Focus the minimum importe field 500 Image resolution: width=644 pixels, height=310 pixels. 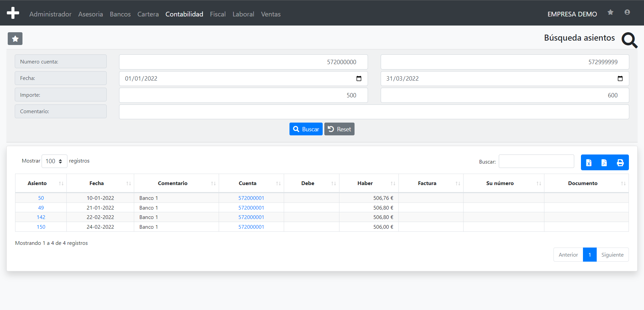point(244,95)
